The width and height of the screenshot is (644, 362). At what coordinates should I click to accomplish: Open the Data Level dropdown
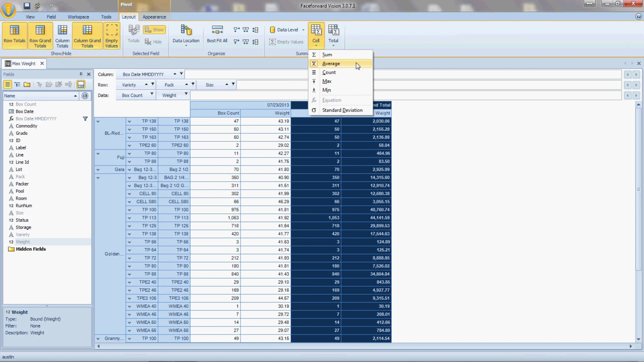pos(303,29)
